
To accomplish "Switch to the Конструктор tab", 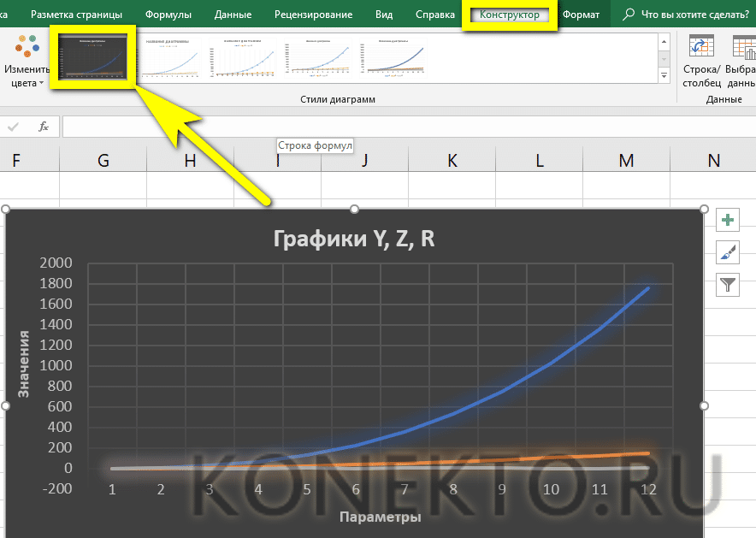I will tap(510, 15).
